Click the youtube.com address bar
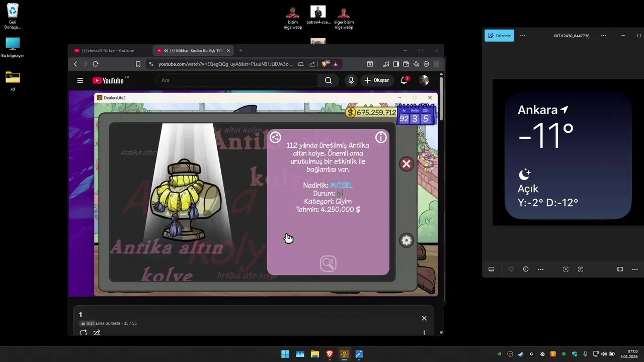Screen dimensions: 644x362 click(x=225, y=64)
